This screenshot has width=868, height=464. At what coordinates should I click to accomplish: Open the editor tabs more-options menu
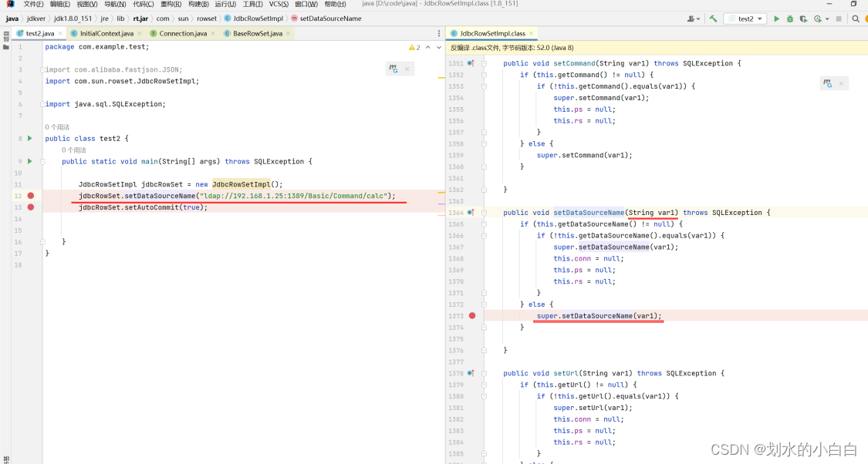pos(439,34)
